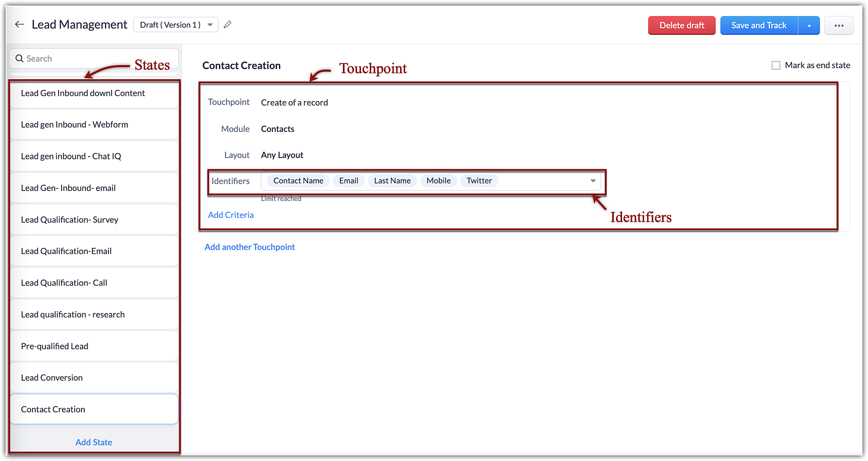Screen dimensions: 868x461
Task: Click the Contacts module value
Action: pyautogui.click(x=277, y=129)
